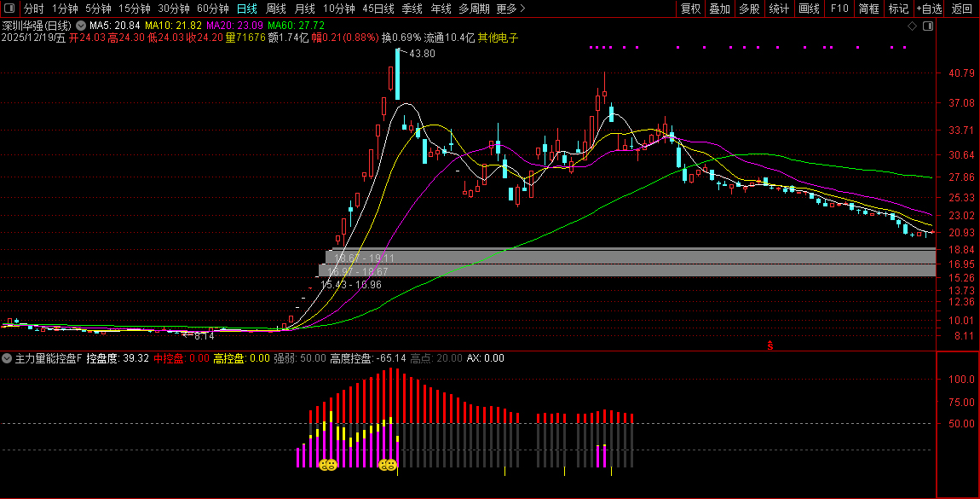Click the second smiley face signal marker
The width and height of the screenshot is (980, 499).
point(387,465)
